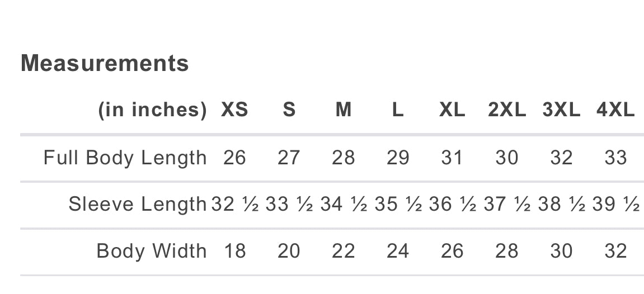Select the Body Width row label

click(x=151, y=251)
